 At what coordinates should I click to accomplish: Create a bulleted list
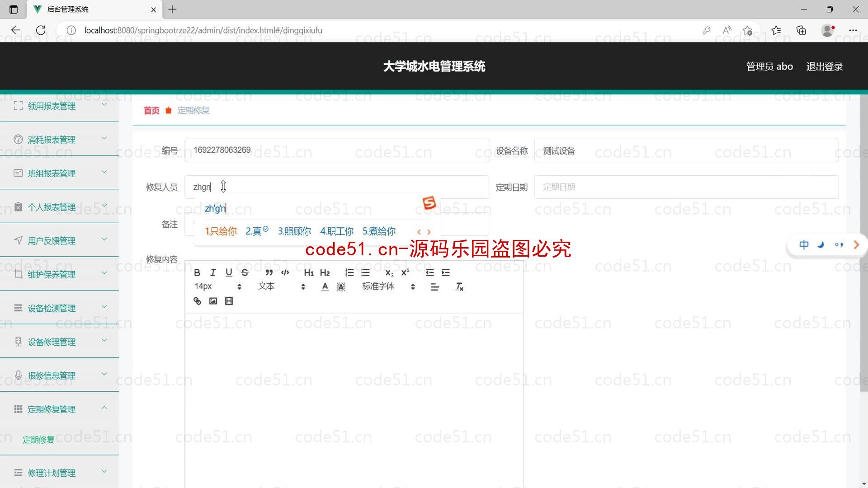coord(365,272)
